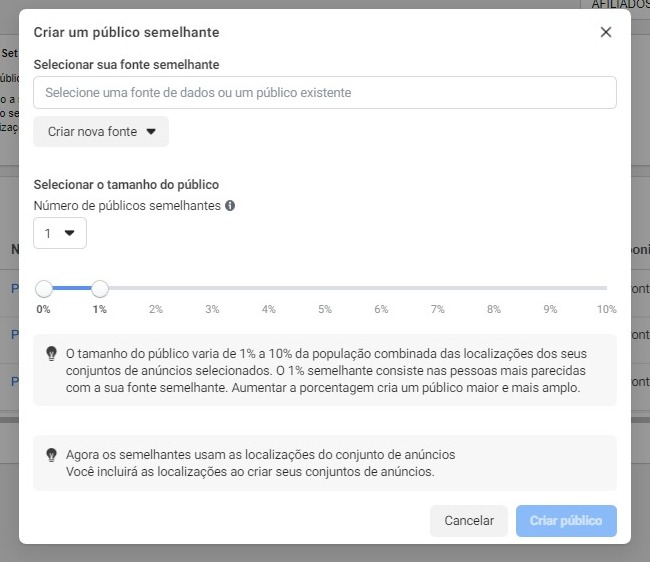Click the 8% tick label under the slider

[494, 309]
